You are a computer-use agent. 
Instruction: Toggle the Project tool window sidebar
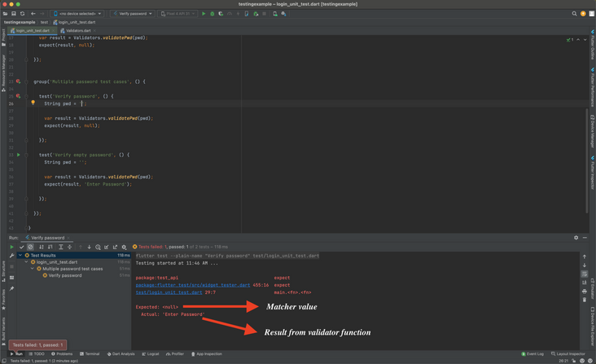pos(3,36)
